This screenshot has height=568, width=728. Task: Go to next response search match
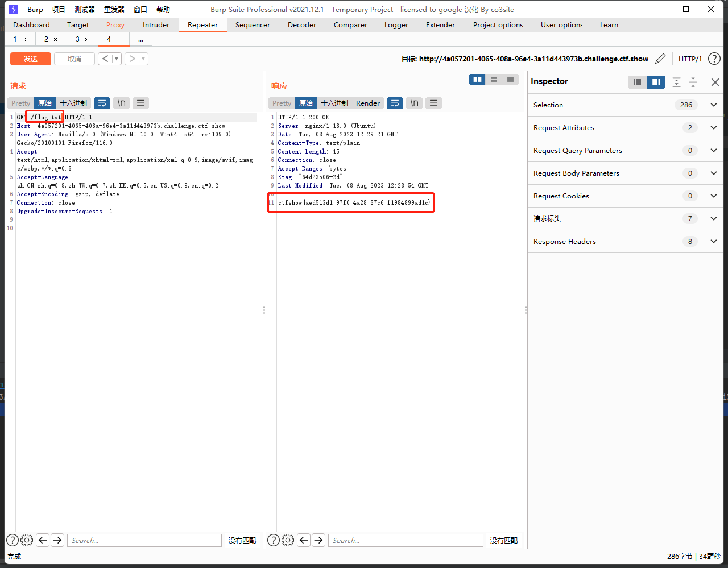click(318, 540)
